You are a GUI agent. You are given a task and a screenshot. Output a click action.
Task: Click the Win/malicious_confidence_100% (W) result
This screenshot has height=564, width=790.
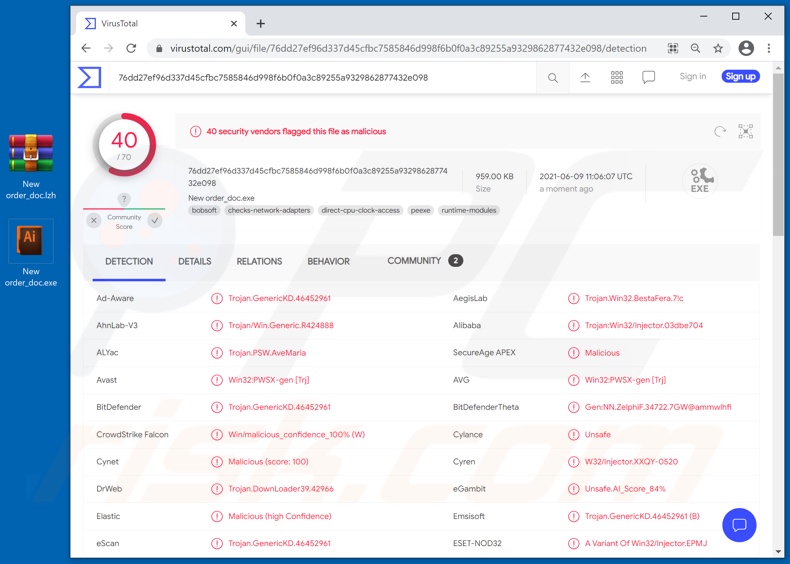tap(296, 434)
